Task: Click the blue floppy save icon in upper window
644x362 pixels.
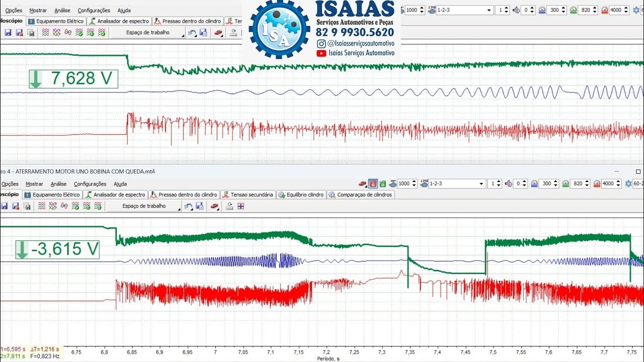Action: pos(8,32)
